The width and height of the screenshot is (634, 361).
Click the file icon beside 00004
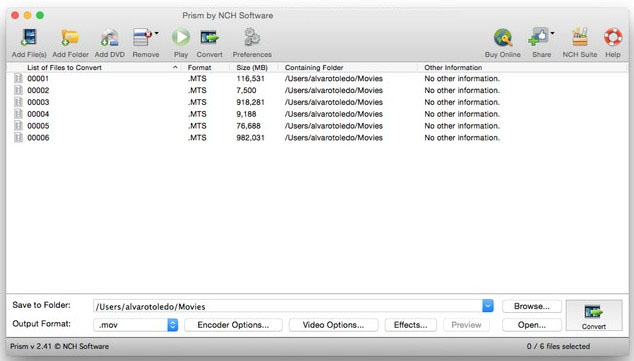18,114
